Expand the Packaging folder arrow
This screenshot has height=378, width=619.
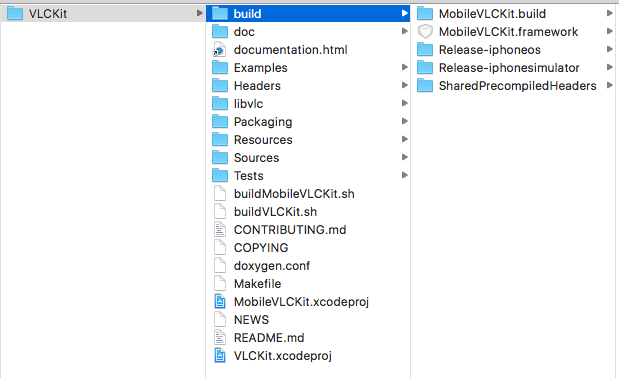coord(404,121)
